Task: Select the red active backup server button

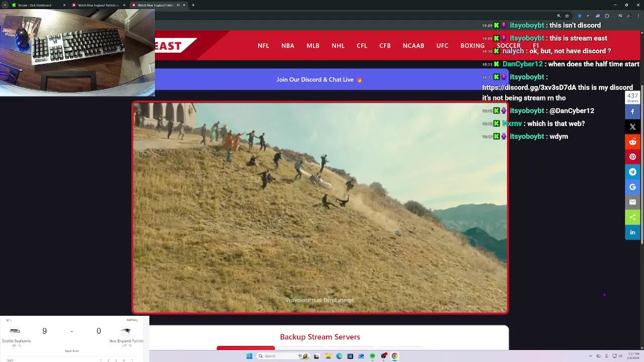Action: pos(246,347)
